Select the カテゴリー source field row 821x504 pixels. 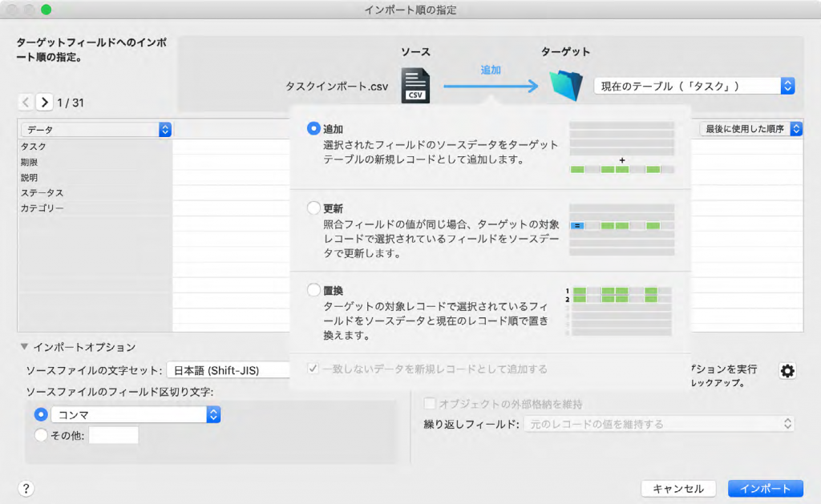coord(96,208)
